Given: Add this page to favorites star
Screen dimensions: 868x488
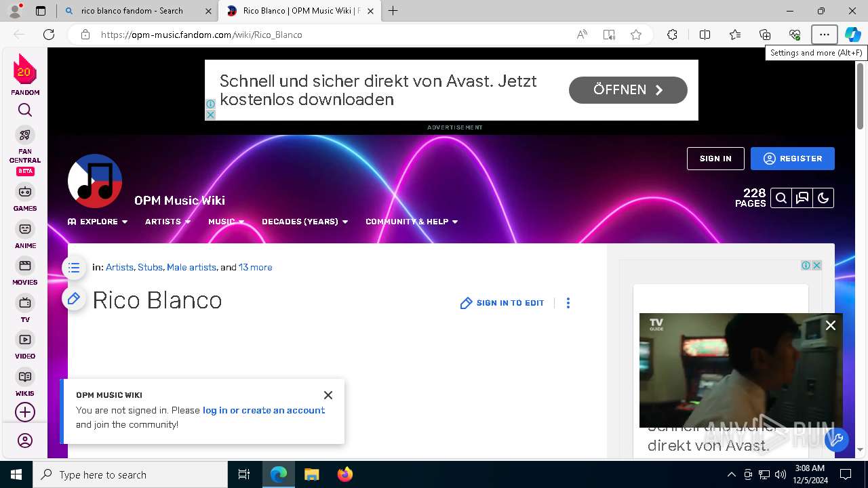Looking at the screenshot, I should pyautogui.click(x=636, y=35).
